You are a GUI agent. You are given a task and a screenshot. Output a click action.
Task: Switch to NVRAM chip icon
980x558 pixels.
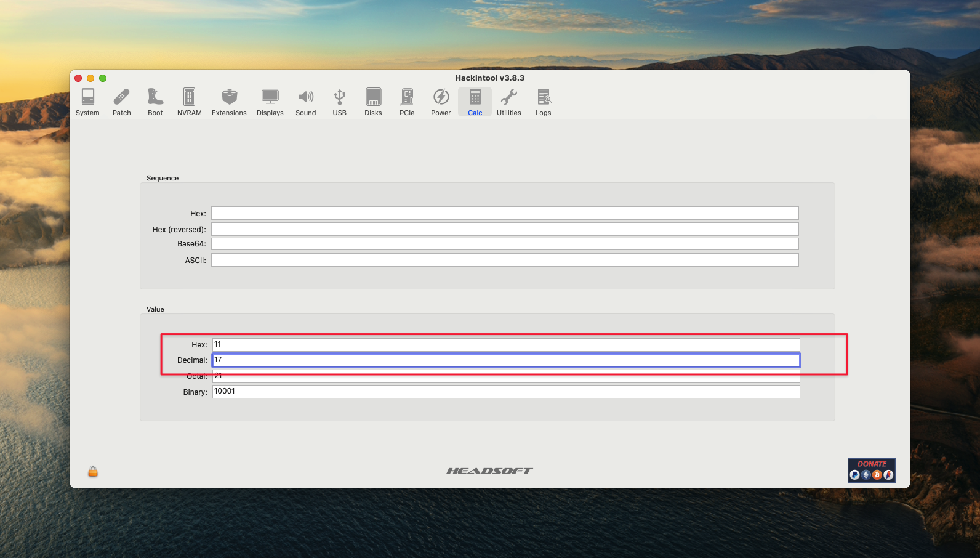pyautogui.click(x=190, y=102)
